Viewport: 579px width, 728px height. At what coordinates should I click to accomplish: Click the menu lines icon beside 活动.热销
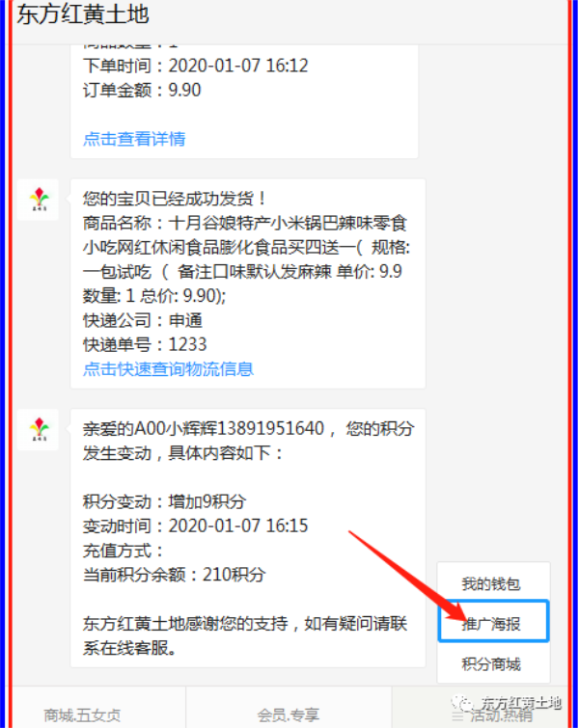point(457,715)
